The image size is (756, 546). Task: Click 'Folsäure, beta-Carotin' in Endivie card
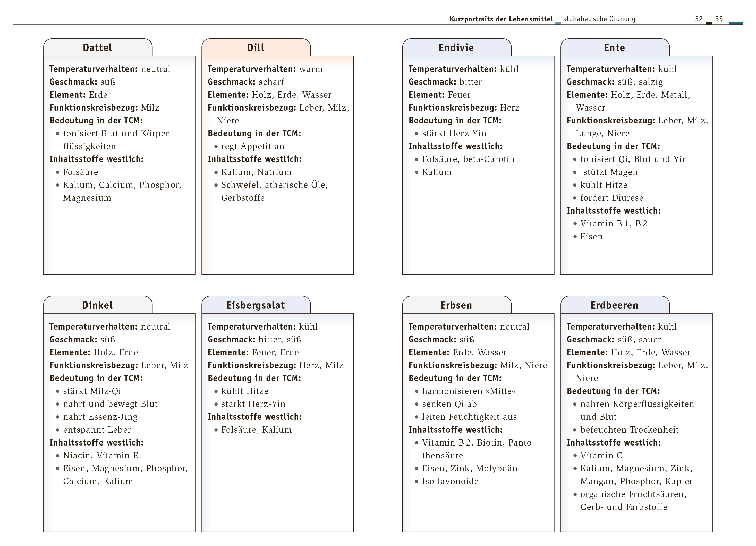[468, 159]
